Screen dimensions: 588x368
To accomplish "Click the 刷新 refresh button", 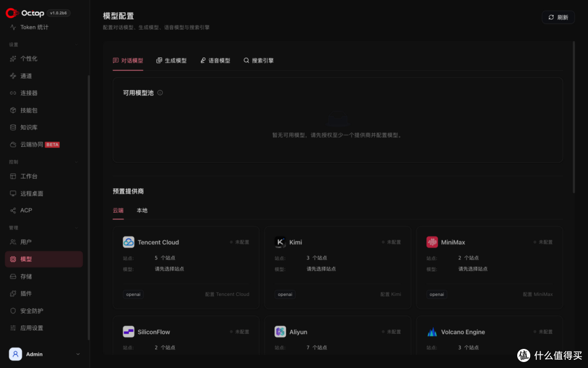I will pyautogui.click(x=558, y=17).
